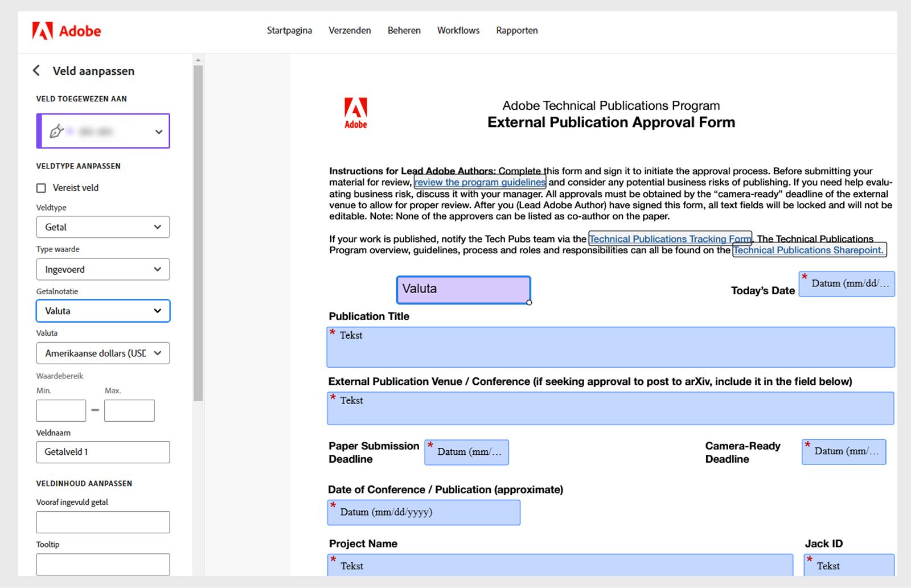Click the 'VELD TOEGEWEZEN AAN' section heading

(81, 98)
